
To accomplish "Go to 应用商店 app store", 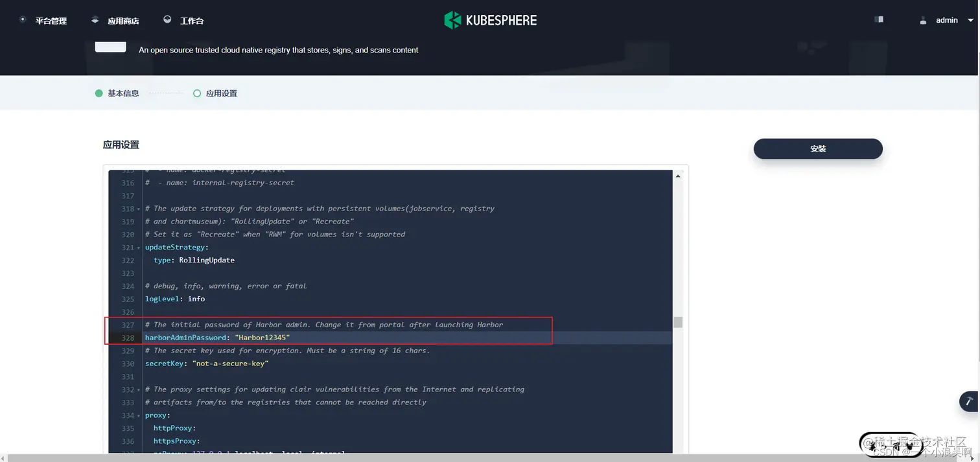I will pyautogui.click(x=123, y=21).
